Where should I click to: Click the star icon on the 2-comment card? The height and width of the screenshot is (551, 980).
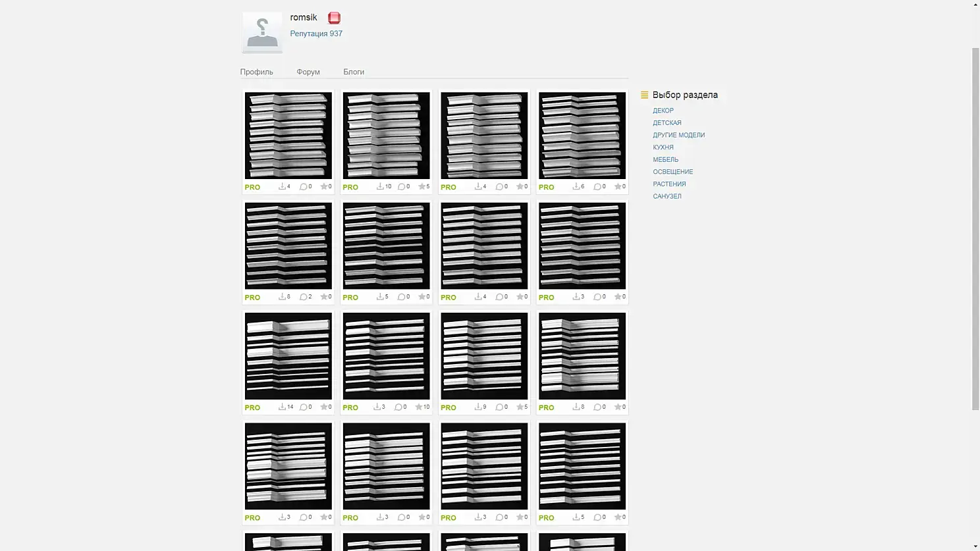point(323,297)
